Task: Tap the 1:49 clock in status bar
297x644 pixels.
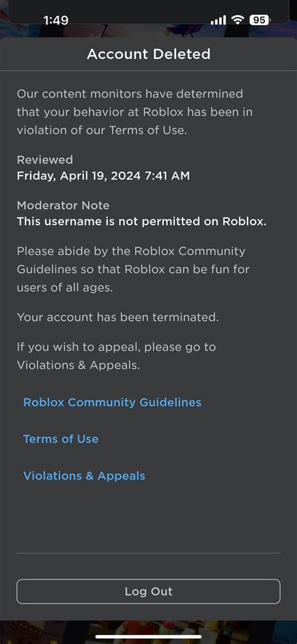Action: click(x=56, y=20)
